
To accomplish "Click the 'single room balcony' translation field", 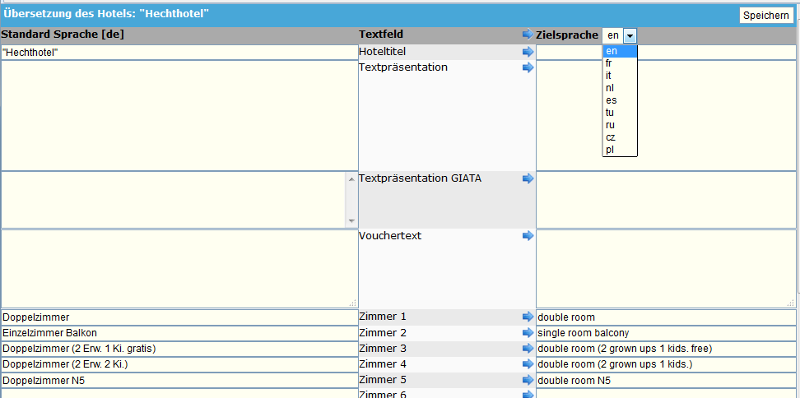I will click(x=666, y=333).
